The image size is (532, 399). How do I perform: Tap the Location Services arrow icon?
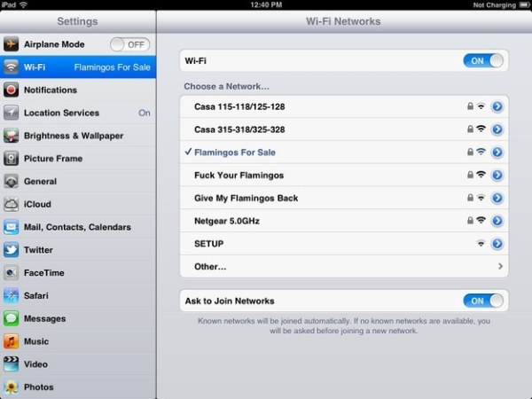point(11,113)
